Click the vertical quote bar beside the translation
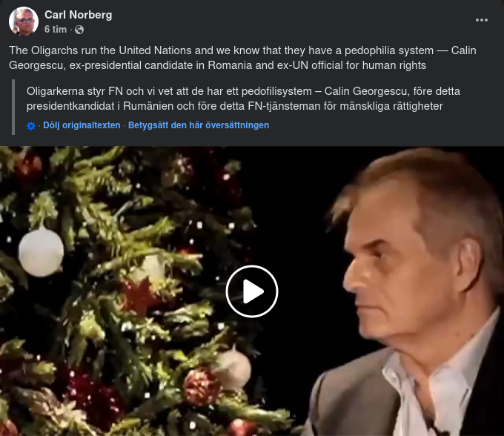Image resolution: width=504 pixels, height=436 pixels. click(x=13, y=107)
